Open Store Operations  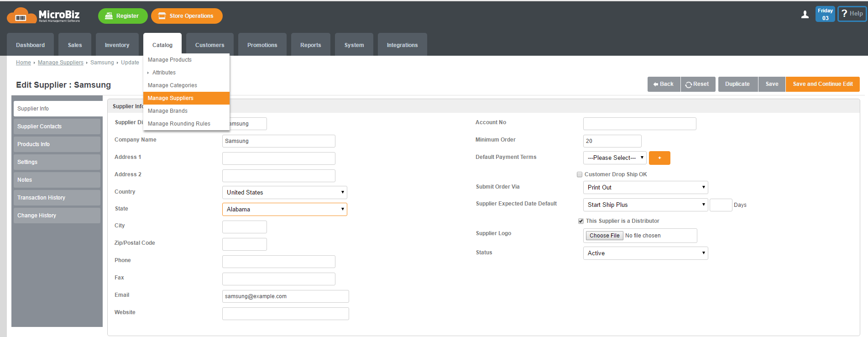point(187,16)
